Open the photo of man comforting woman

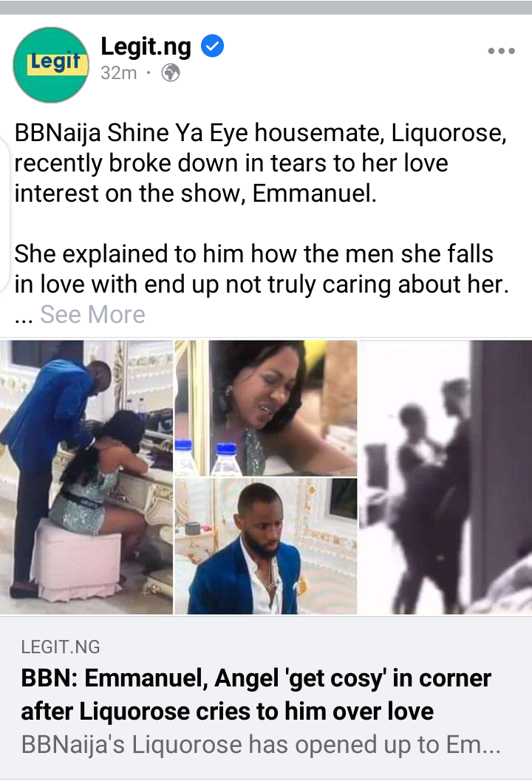86,477
